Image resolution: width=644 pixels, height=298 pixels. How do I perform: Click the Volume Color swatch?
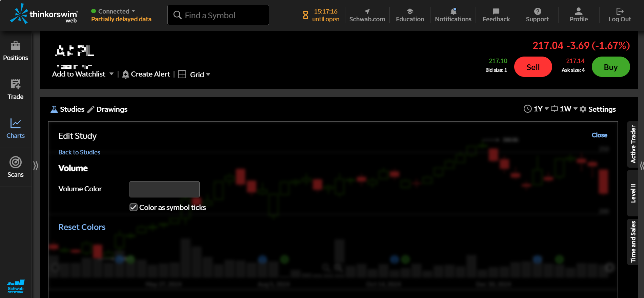164,189
